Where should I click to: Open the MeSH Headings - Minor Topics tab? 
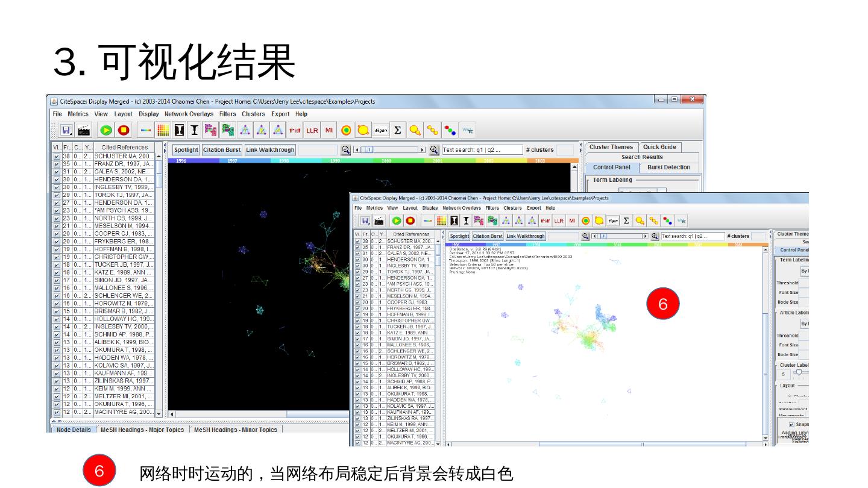[236, 430]
